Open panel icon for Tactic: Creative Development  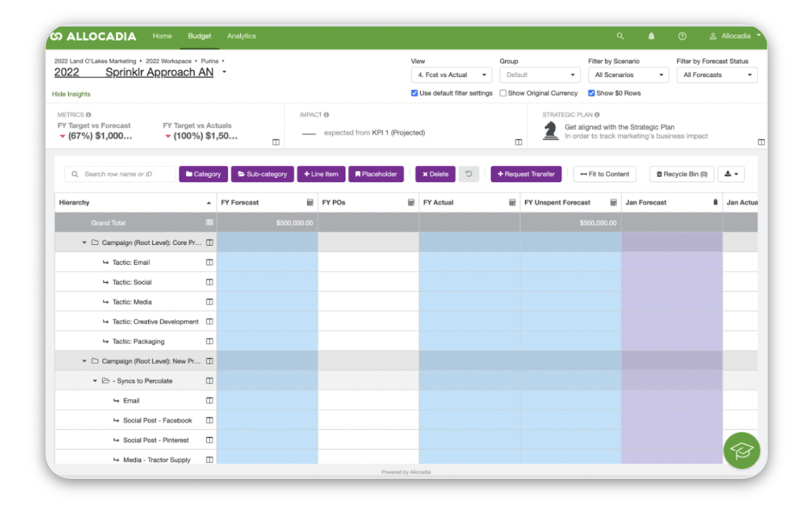(209, 322)
